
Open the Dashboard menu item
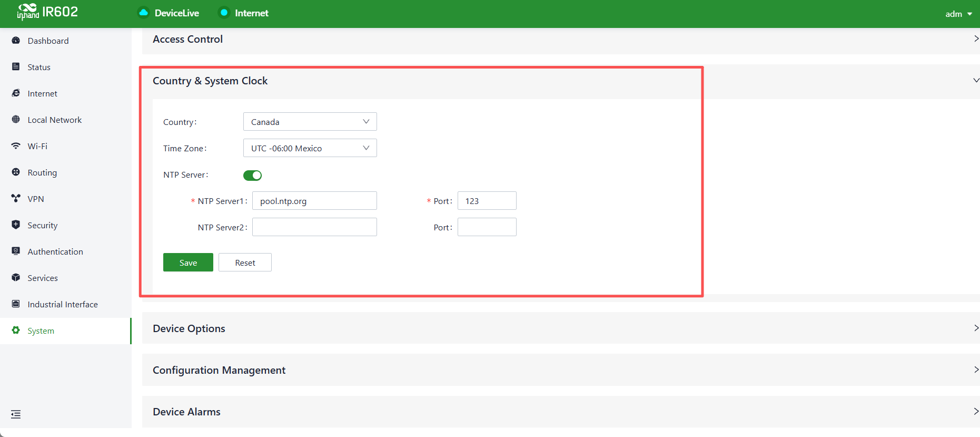[x=65, y=41]
